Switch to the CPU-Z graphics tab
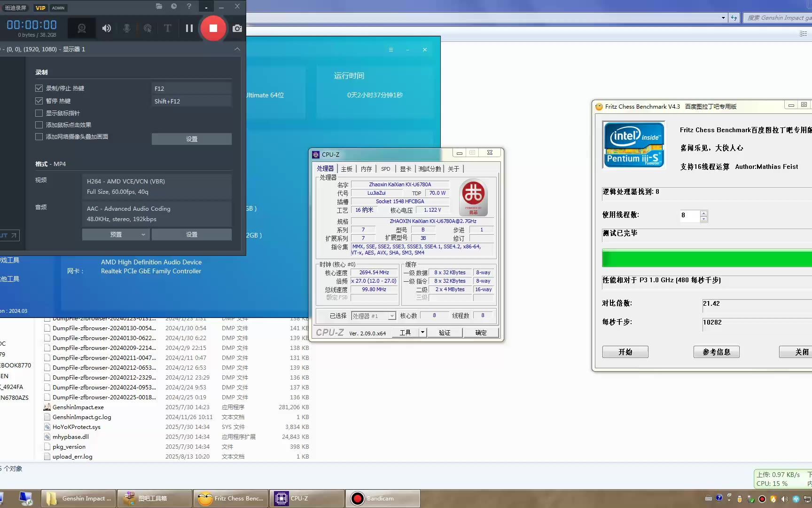812x508 pixels. point(406,169)
